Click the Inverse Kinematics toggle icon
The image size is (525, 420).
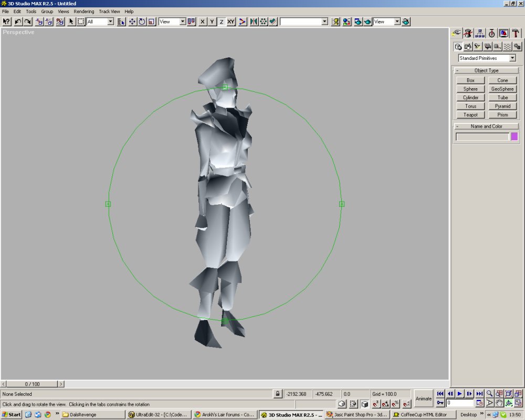243,22
